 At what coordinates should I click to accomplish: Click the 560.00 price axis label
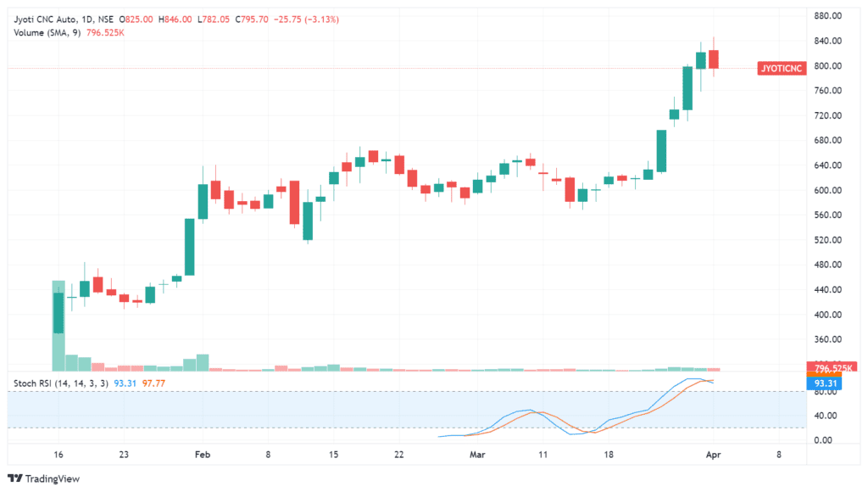(827, 215)
